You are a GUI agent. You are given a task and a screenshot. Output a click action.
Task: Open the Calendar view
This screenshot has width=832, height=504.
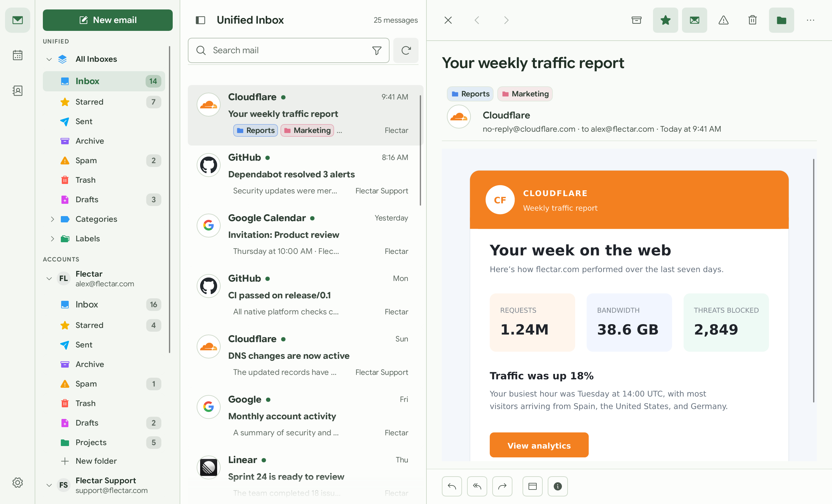tap(18, 55)
